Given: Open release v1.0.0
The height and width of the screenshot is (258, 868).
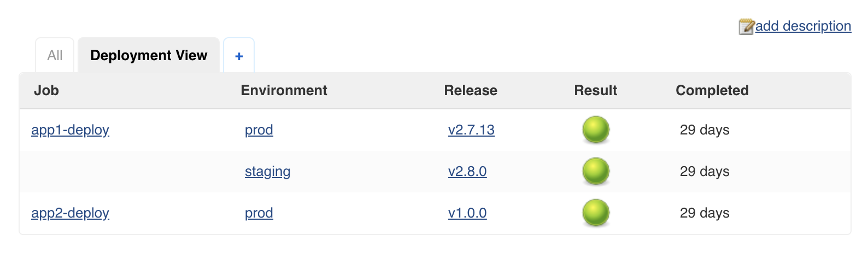Looking at the screenshot, I should click(467, 213).
